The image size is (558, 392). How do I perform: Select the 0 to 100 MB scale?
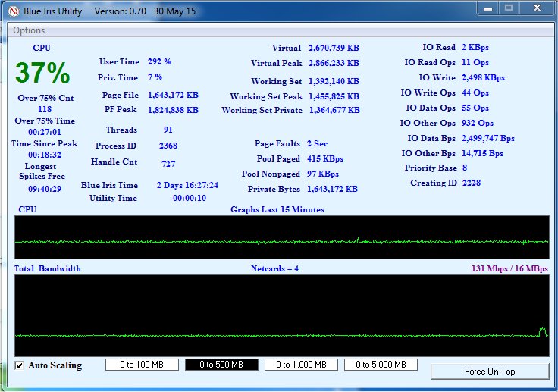pos(142,365)
